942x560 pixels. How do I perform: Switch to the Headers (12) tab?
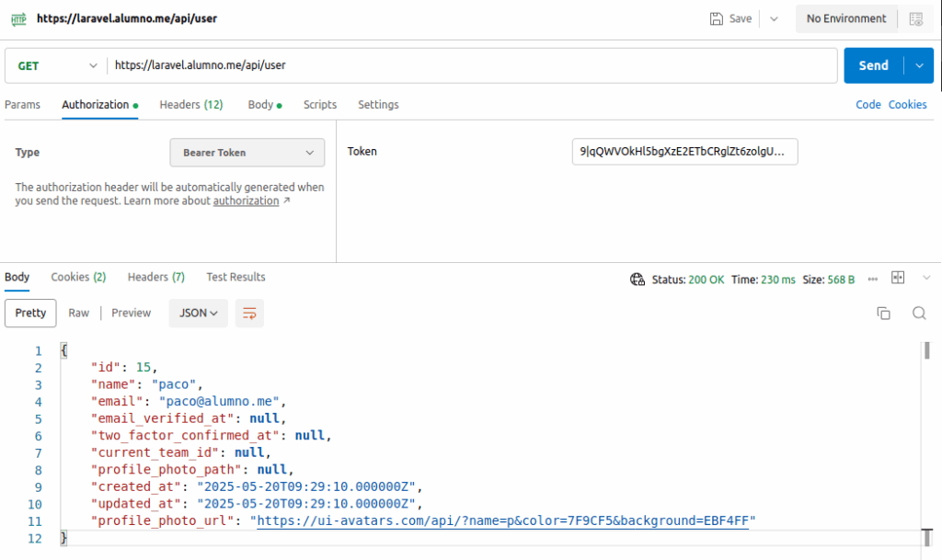[190, 105]
